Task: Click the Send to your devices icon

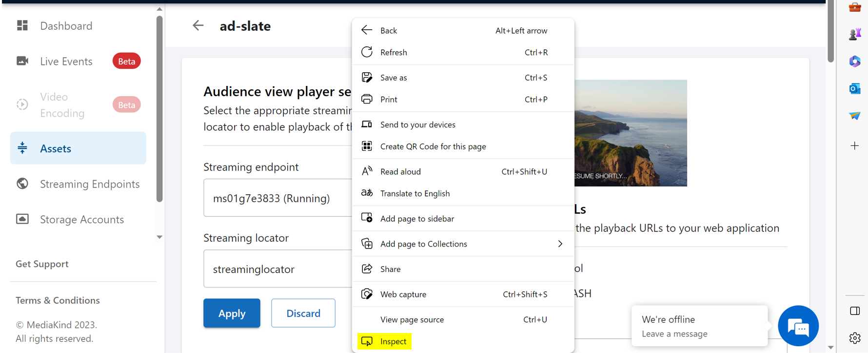Action: pos(367,125)
